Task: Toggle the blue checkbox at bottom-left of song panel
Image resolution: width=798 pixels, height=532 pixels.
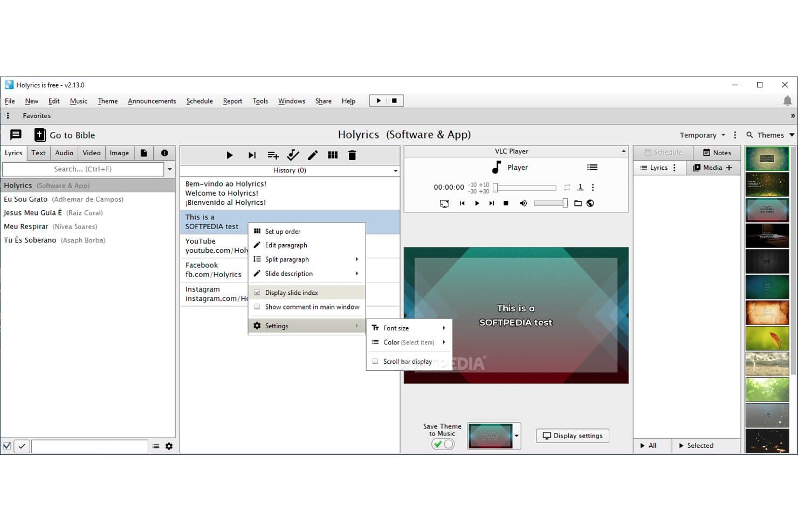Action: click(x=7, y=446)
